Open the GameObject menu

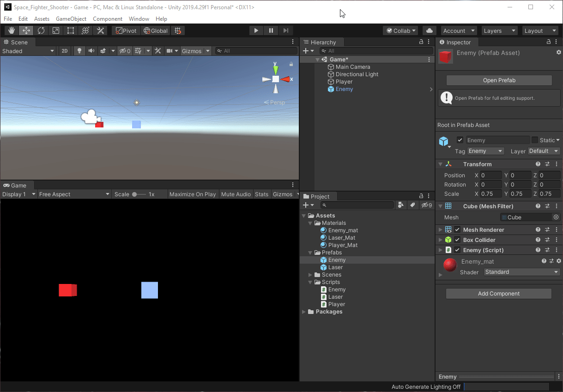pyautogui.click(x=71, y=18)
